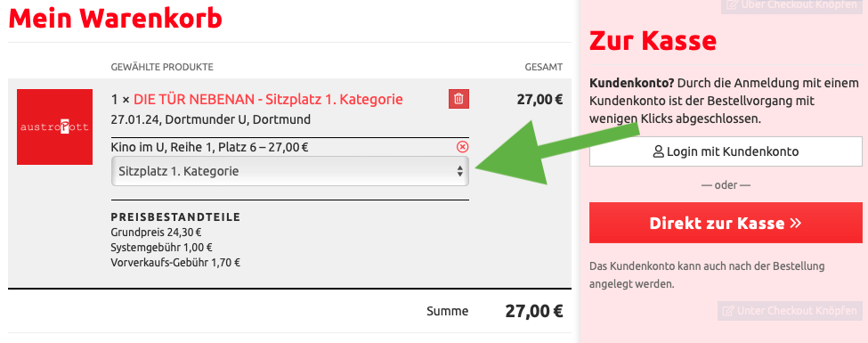Viewport: 868px width, 343px height.
Task: Click the faded Über Checkout Knöpfen button
Action: click(x=791, y=5)
